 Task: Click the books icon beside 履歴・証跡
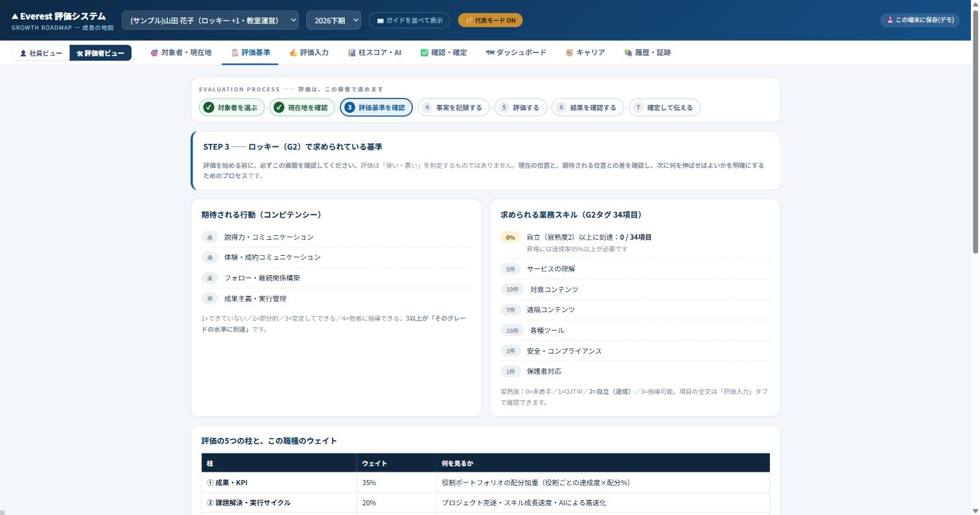[628, 52]
